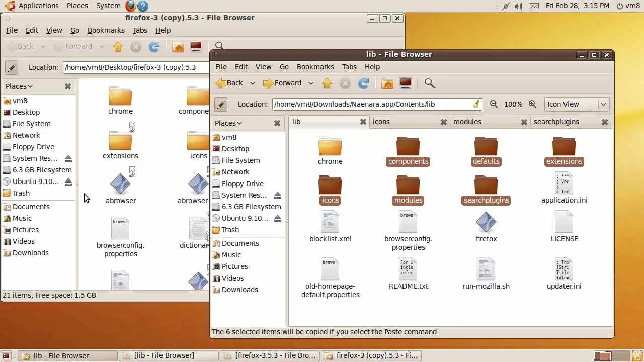Zoom in with the plus magnifier
Viewport: 644px width, 362px height.
point(532,104)
